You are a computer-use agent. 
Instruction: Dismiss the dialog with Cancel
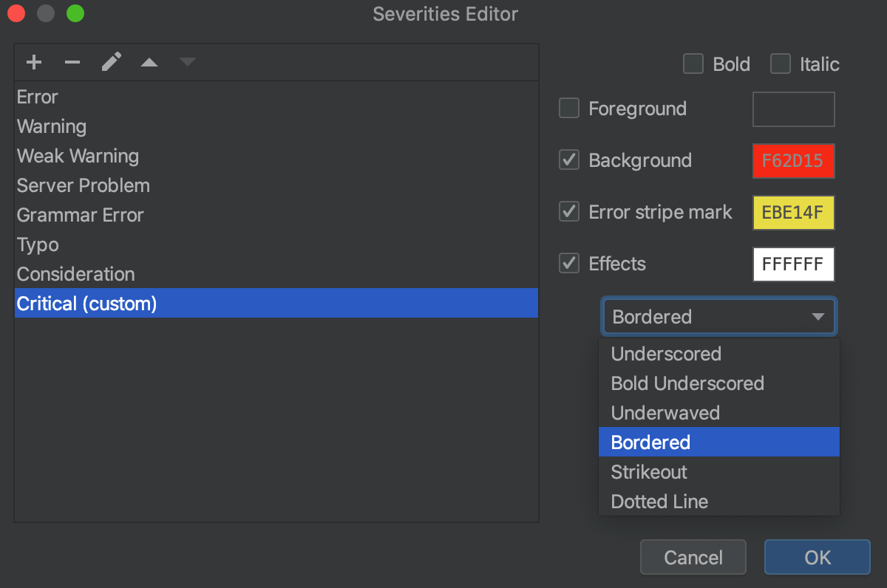point(693,557)
